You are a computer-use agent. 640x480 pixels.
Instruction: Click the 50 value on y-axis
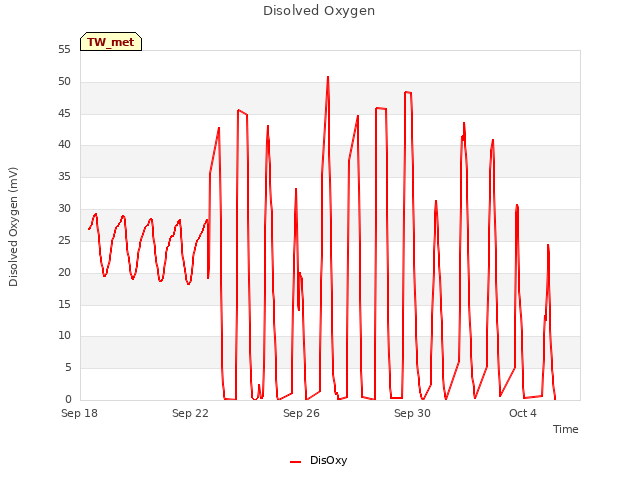[x=64, y=82]
